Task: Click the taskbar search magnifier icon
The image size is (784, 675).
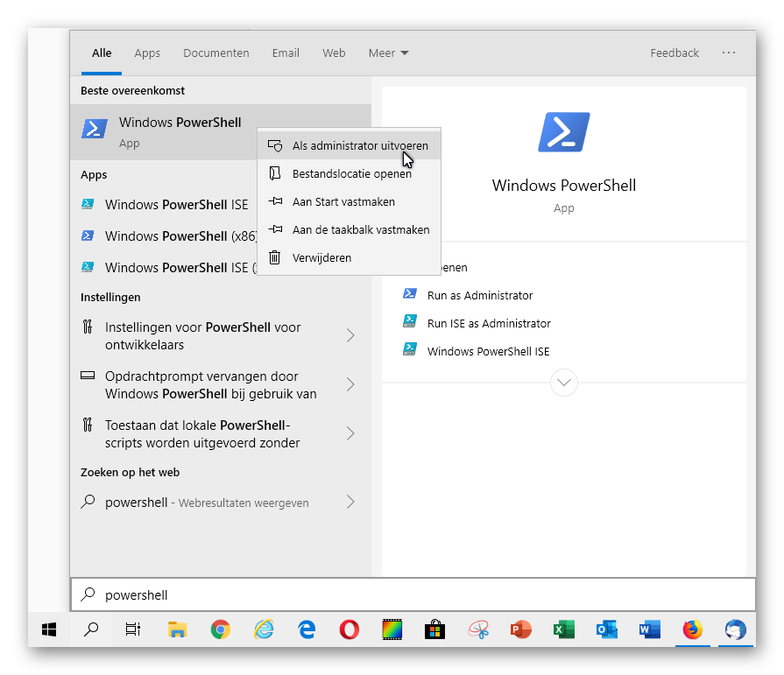Action: pyautogui.click(x=91, y=629)
